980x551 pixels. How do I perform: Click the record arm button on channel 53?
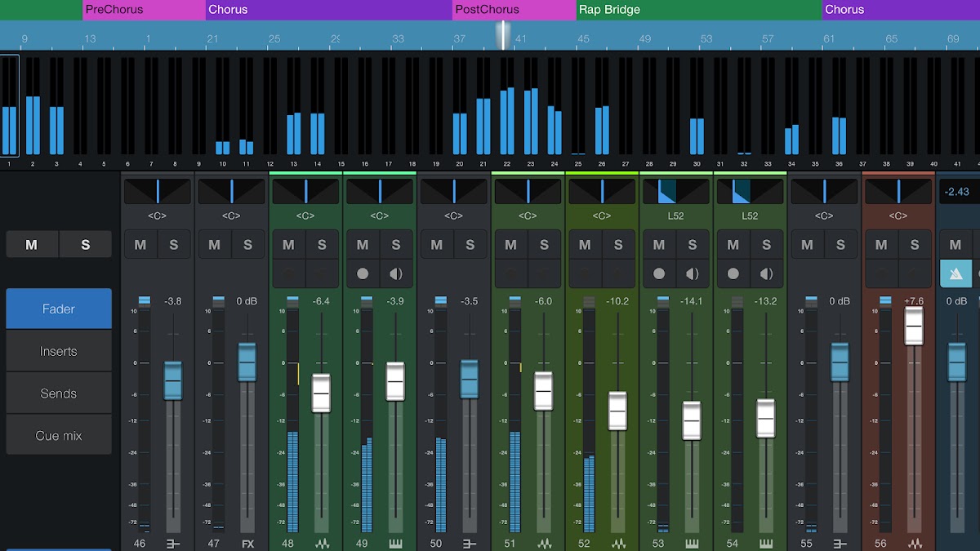pyautogui.click(x=659, y=274)
